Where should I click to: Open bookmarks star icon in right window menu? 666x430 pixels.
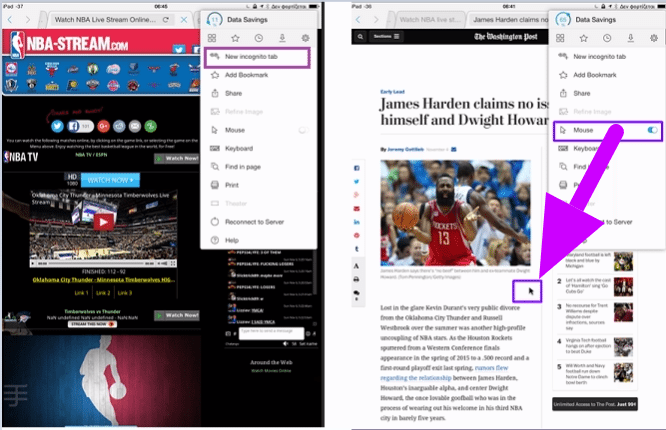[x=584, y=38]
